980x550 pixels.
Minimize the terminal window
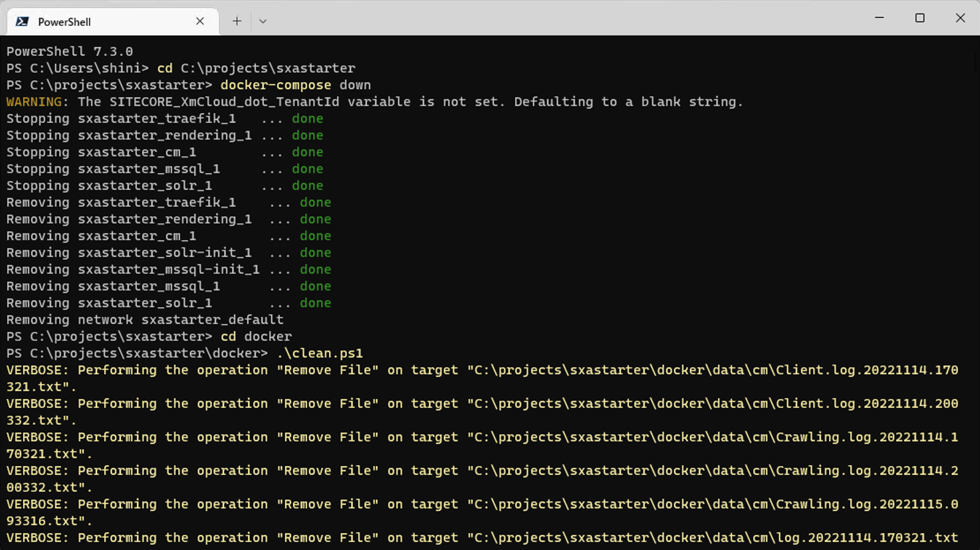point(879,18)
